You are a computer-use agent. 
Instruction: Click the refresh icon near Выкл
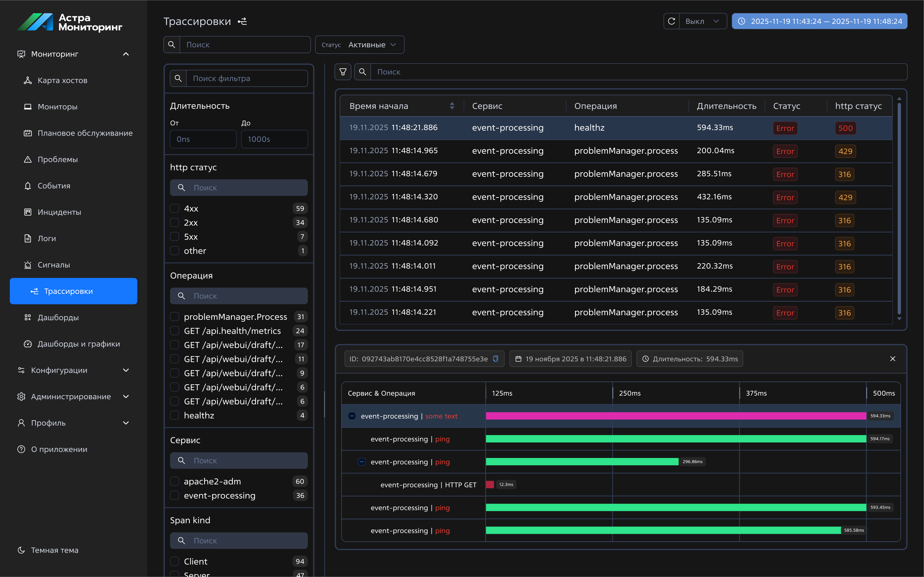pyautogui.click(x=671, y=21)
